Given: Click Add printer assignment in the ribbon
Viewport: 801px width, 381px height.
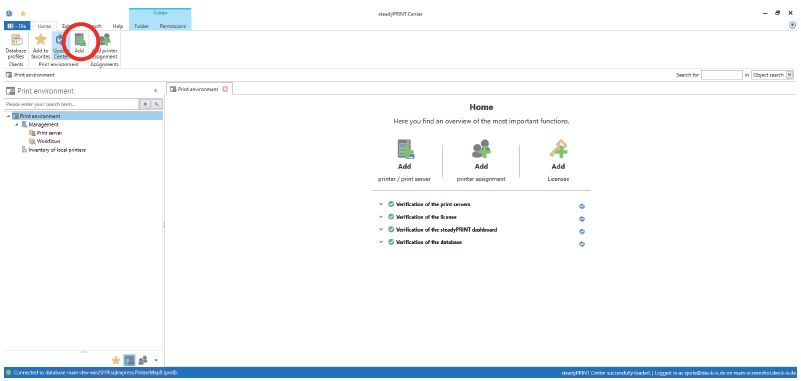Looking at the screenshot, I should (104, 46).
